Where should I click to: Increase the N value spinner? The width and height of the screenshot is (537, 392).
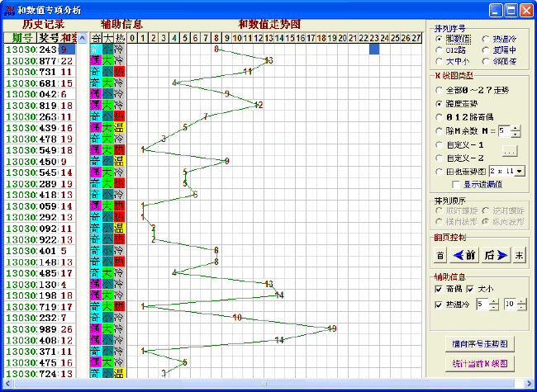tap(516, 127)
